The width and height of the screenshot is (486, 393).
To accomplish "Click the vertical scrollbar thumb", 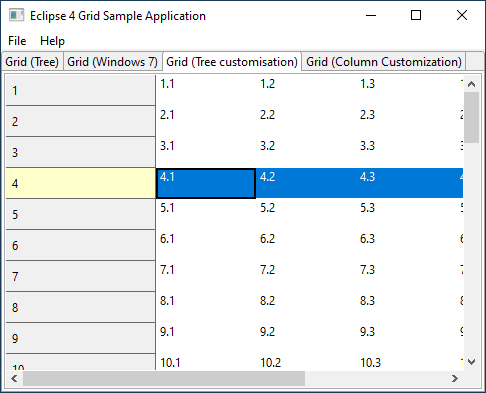I will [x=471, y=117].
